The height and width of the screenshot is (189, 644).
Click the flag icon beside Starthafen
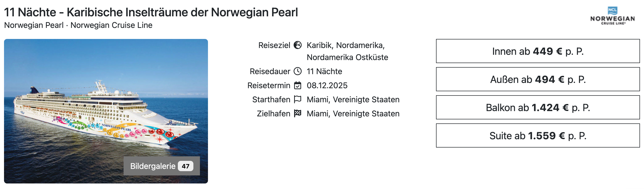(x=298, y=99)
